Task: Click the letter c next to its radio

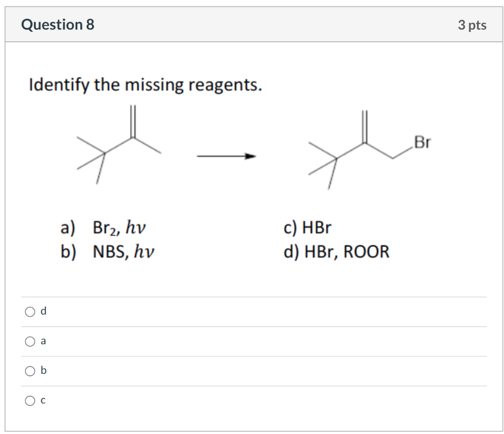Action: point(42,400)
